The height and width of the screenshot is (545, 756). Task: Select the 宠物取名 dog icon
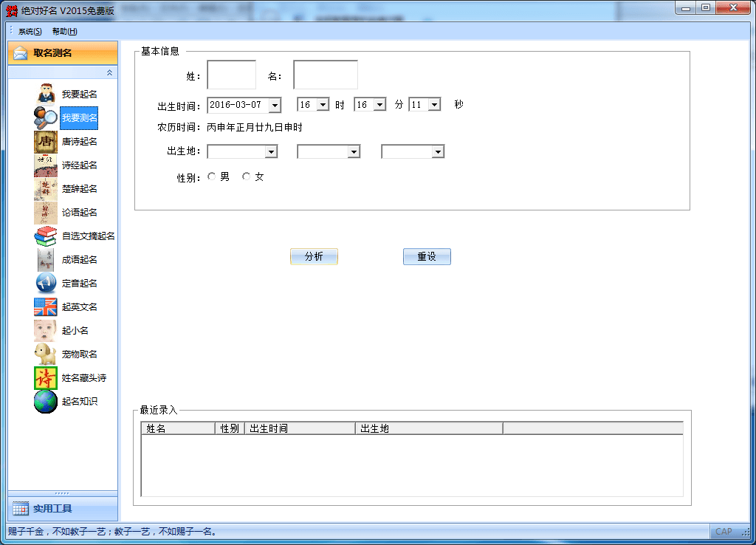(46, 354)
